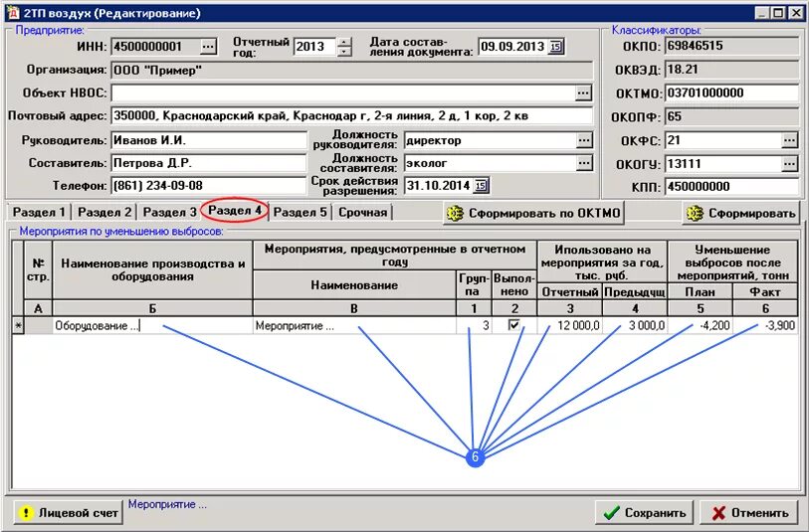The image size is (809, 532).
Task: Select the Факт cell -3,900
Action: point(765,325)
